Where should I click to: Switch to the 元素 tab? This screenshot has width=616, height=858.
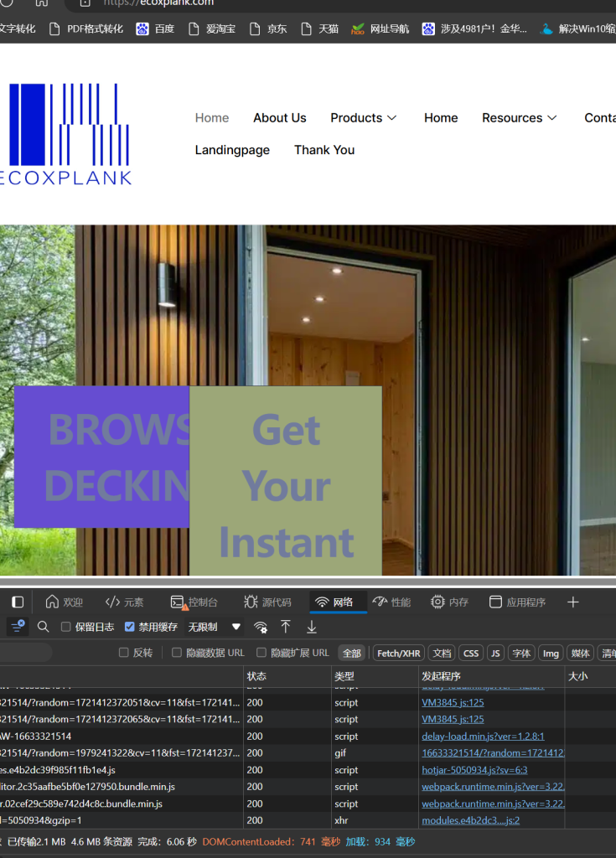(125, 602)
